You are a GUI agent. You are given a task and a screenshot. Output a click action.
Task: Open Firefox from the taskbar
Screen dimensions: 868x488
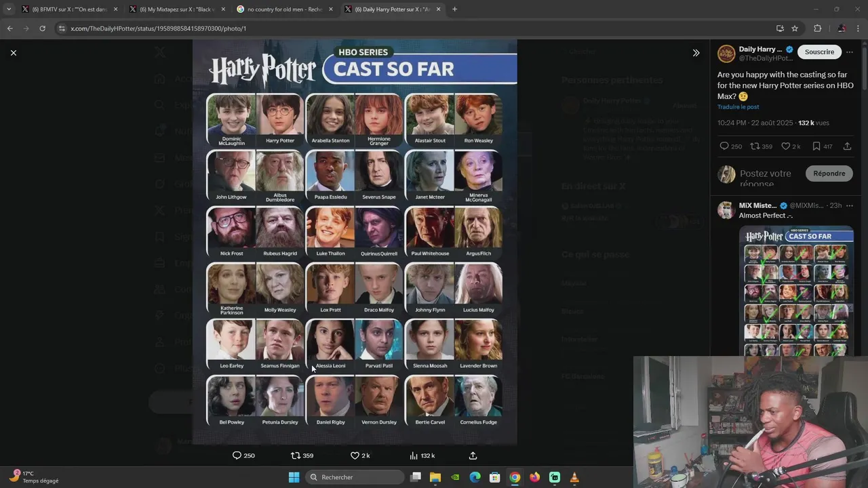535,477
